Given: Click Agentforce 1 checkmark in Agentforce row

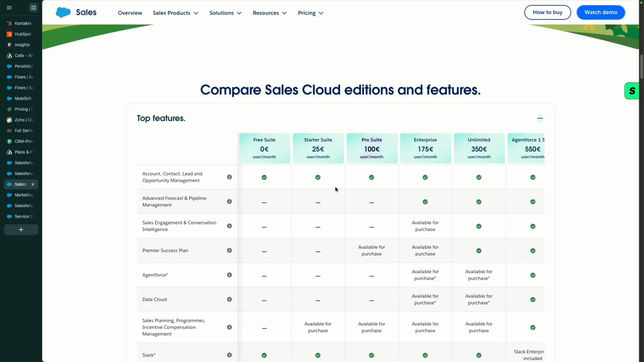Looking at the screenshot, I should coord(533,276).
